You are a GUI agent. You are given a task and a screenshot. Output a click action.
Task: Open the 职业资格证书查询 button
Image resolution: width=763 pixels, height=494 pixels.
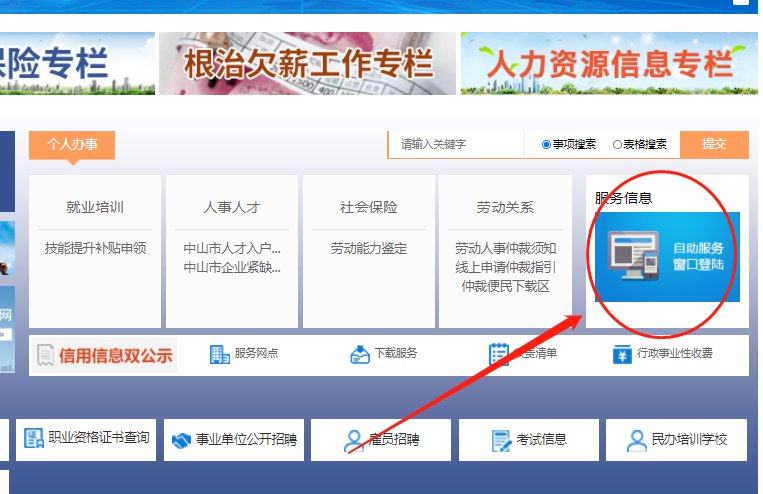86,439
